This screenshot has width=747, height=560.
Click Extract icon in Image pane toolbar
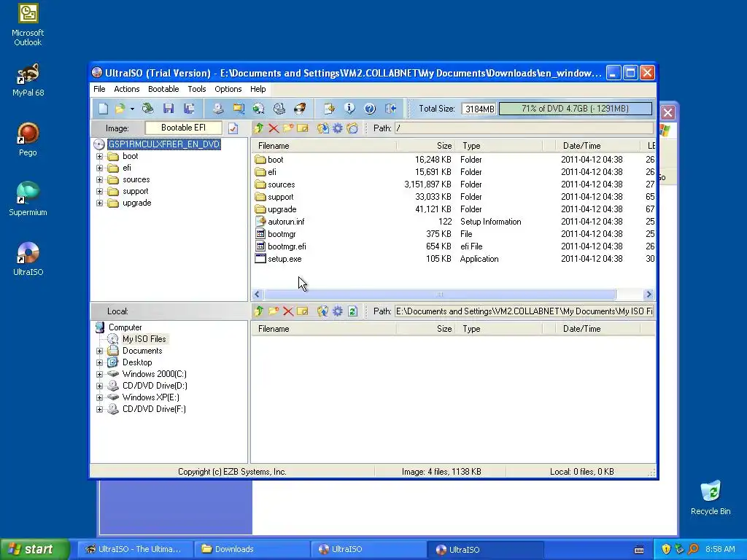click(322, 128)
